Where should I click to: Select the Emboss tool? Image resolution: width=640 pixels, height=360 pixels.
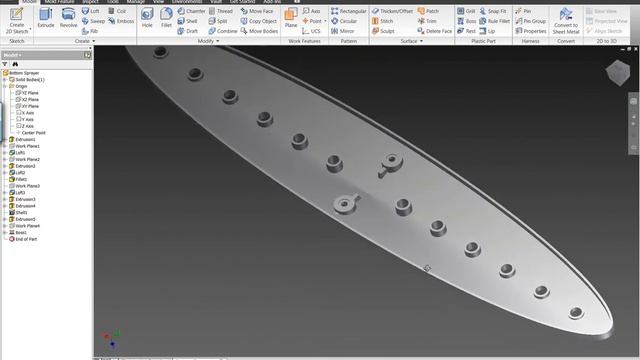tap(121, 21)
